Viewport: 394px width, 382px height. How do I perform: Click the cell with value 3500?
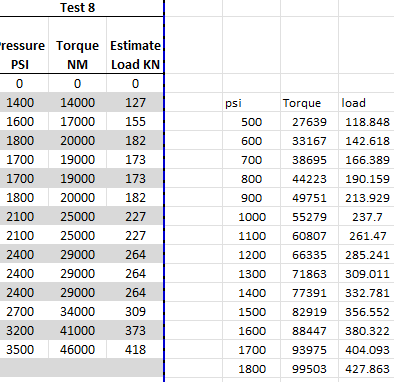20,349
